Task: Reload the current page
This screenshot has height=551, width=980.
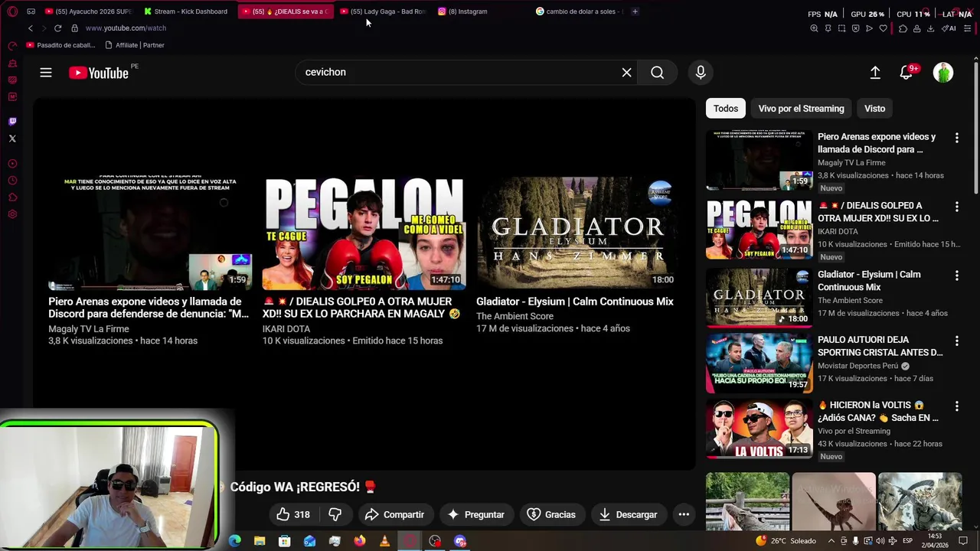Action: [57, 28]
